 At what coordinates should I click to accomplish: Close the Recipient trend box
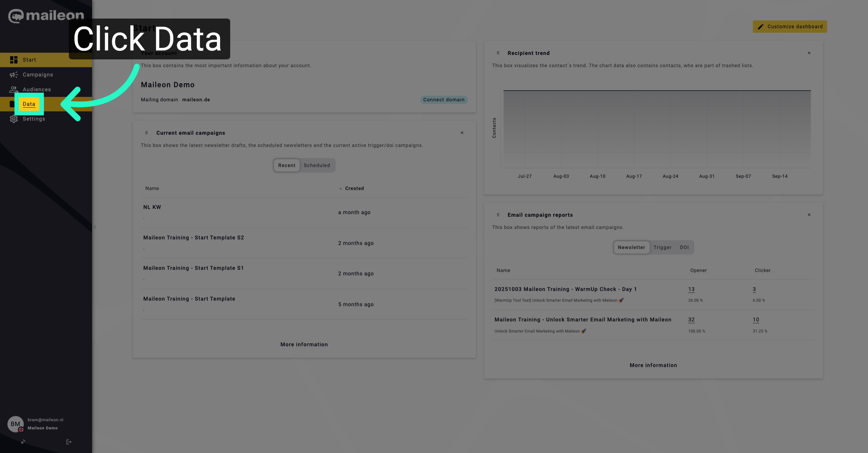pyautogui.click(x=809, y=53)
